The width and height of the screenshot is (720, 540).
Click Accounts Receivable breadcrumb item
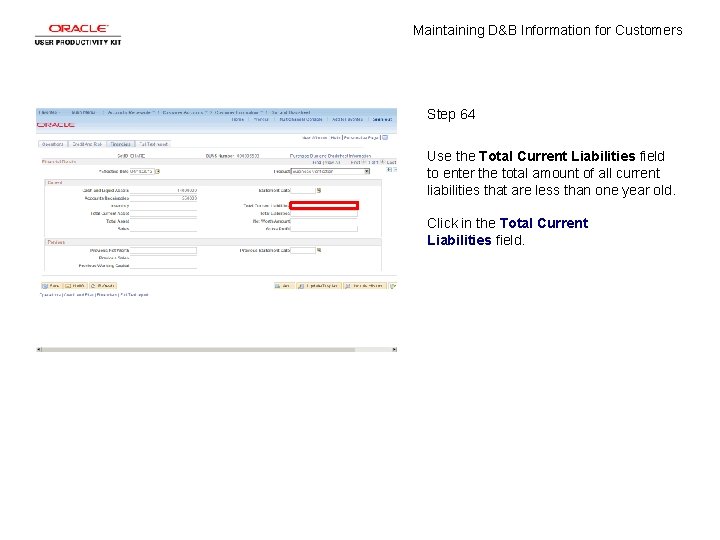pos(130,112)
